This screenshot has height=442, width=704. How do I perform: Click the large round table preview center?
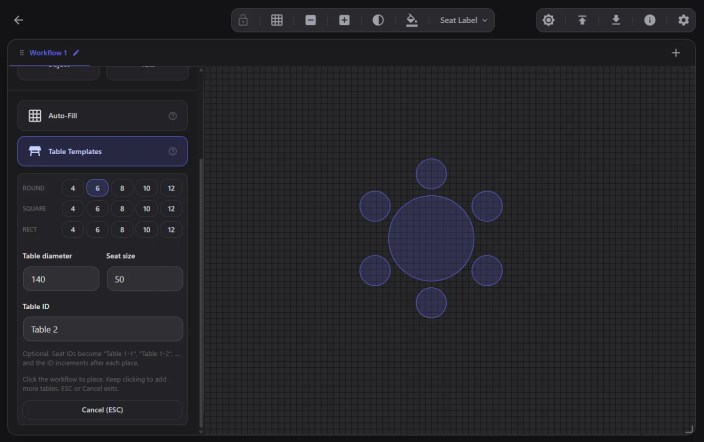click(431, 238)
